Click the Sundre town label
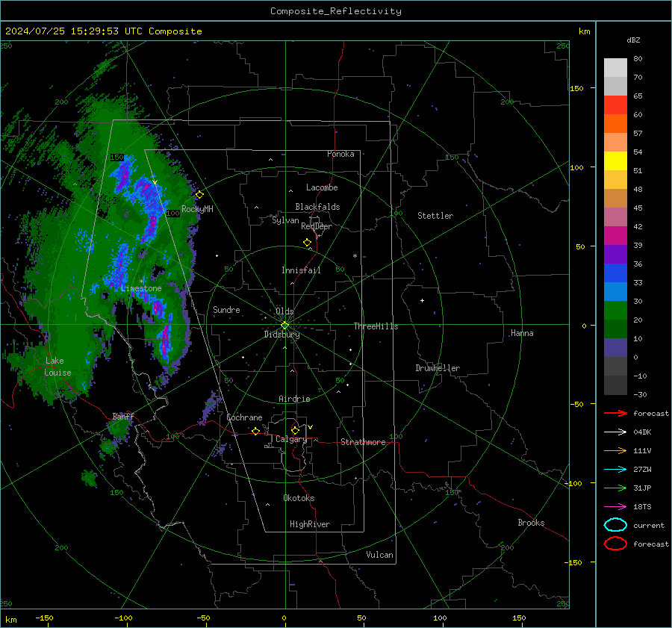Screen dimensions: 672x628 click(x=226, y=310)
